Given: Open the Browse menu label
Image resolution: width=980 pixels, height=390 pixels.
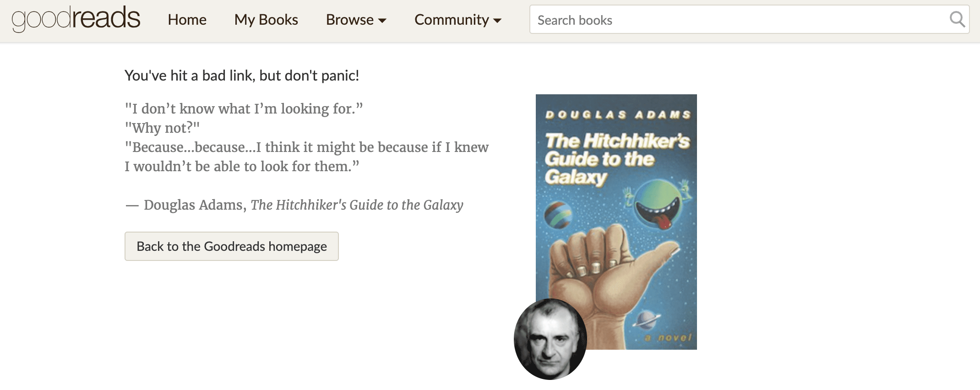Looking at the screenshot, I should coord(349,20).
